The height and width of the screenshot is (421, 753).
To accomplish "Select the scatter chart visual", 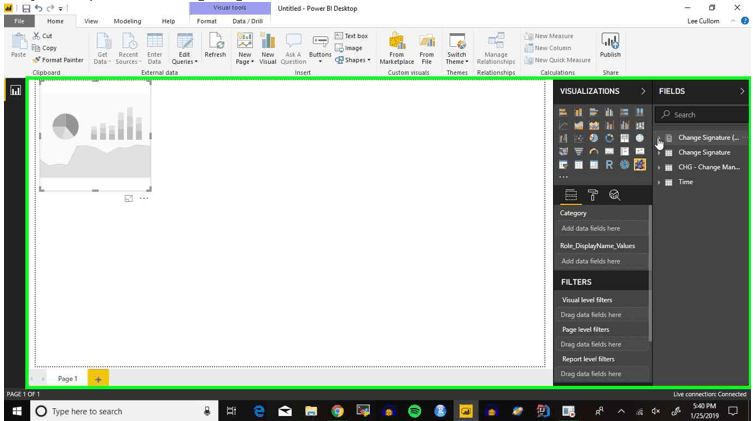I will click(x=578, y=138).
